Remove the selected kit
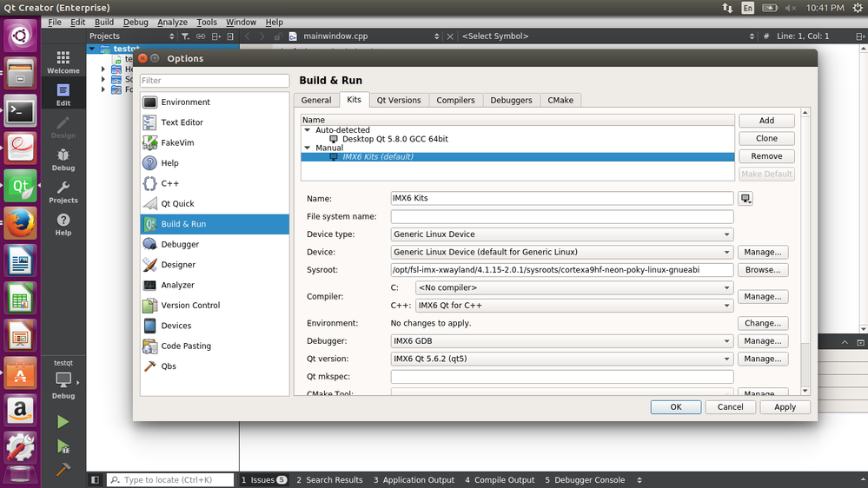Viewport: 868px width, 488px height. click(766, 156)
